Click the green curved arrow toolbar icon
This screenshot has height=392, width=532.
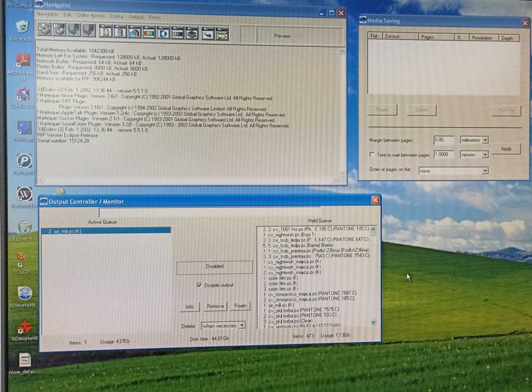click(208, 34)
